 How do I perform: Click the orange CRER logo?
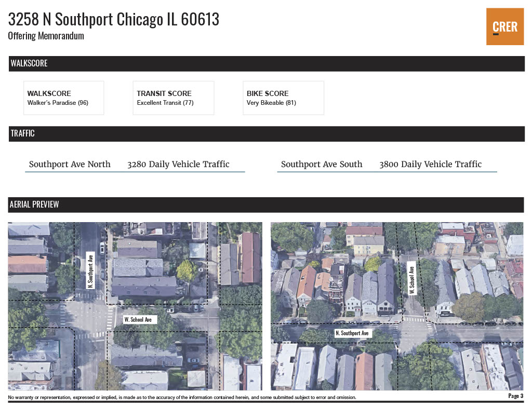504,26
